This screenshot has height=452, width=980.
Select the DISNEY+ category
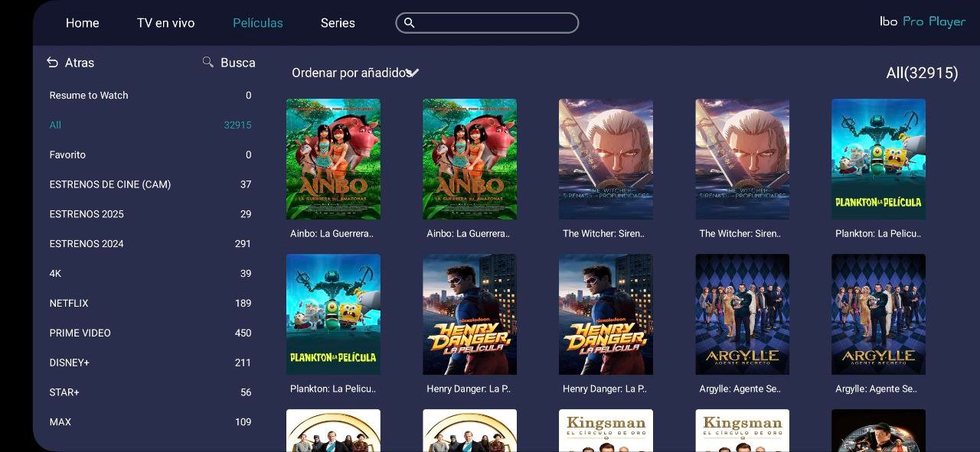click(70, 363)
